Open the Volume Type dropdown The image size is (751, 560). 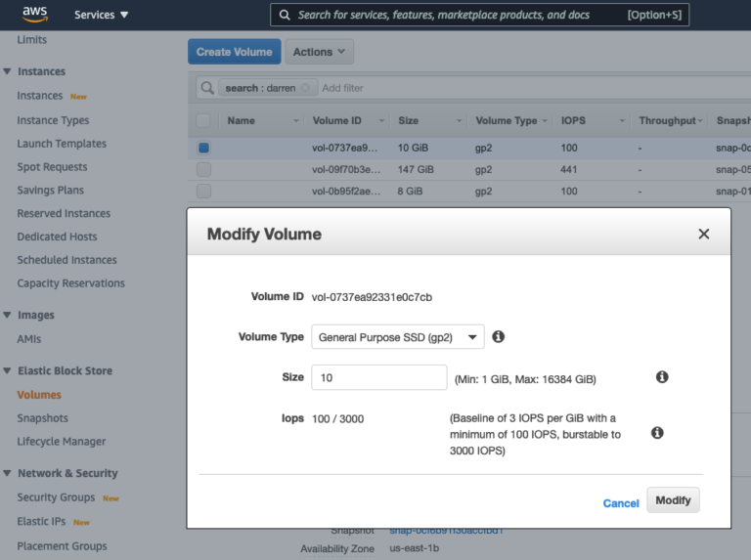point(397,337)
